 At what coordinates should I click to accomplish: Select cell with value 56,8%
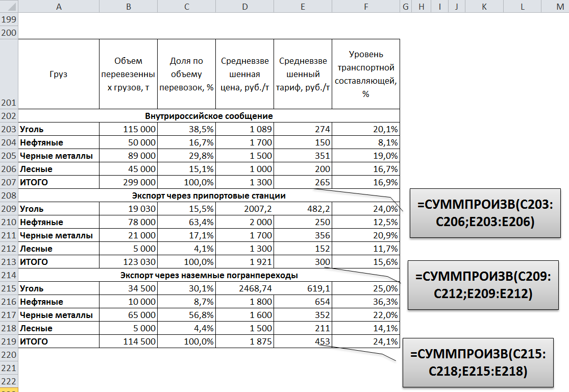pyautogui.click(x=187, y=315)
